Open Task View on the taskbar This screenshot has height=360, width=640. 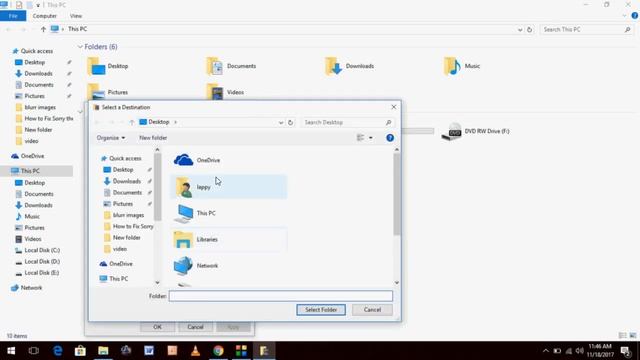34,351
